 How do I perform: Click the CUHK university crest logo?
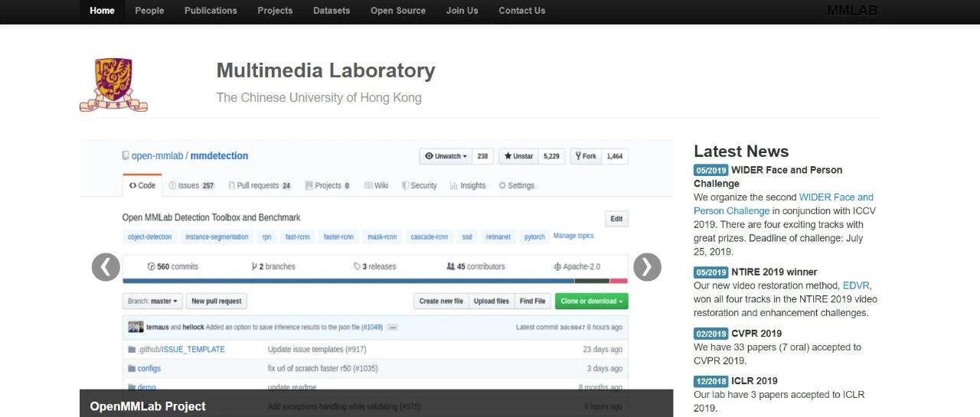tap(113, 85)
